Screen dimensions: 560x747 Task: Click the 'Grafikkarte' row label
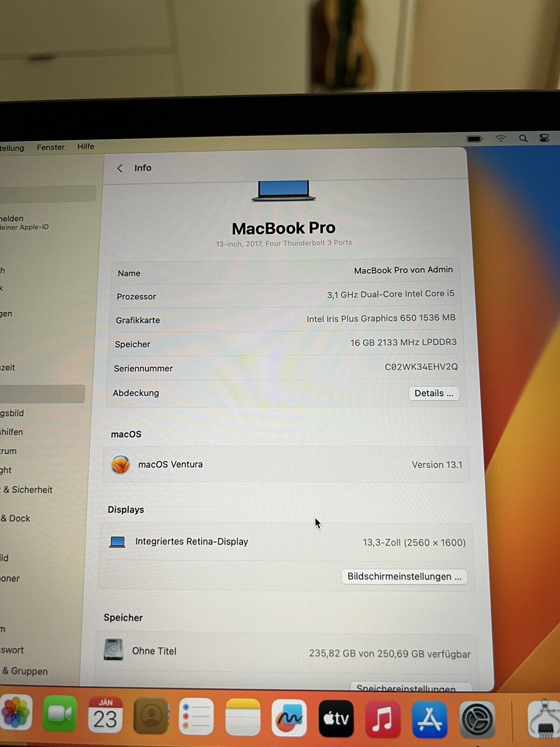coord(138,320)
